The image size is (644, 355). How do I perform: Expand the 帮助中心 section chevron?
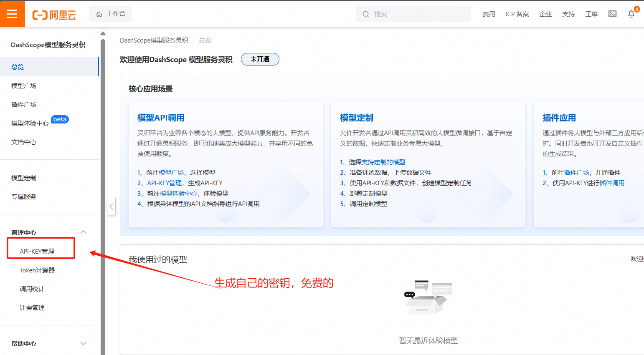click(83, 343)
